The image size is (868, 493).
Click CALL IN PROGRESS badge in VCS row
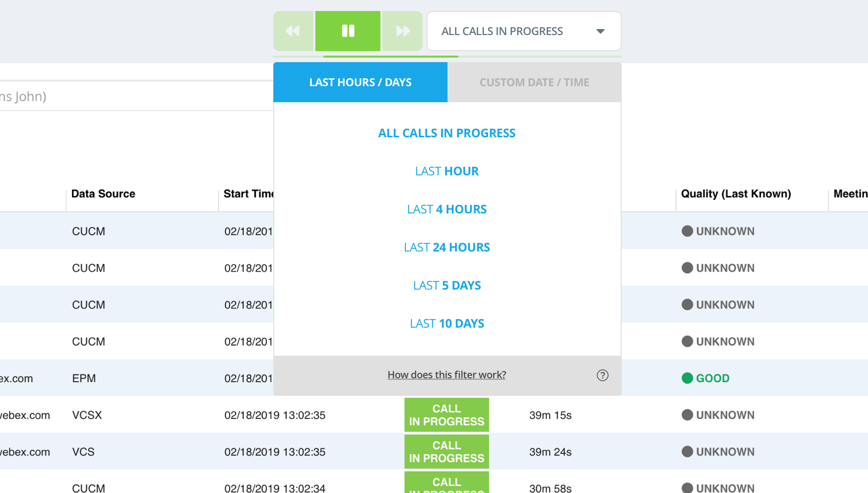click(447, 451)
